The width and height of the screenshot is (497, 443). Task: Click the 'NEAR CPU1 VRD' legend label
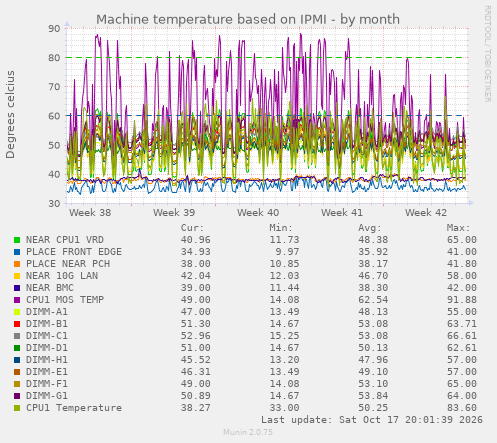tap(65, 240)
